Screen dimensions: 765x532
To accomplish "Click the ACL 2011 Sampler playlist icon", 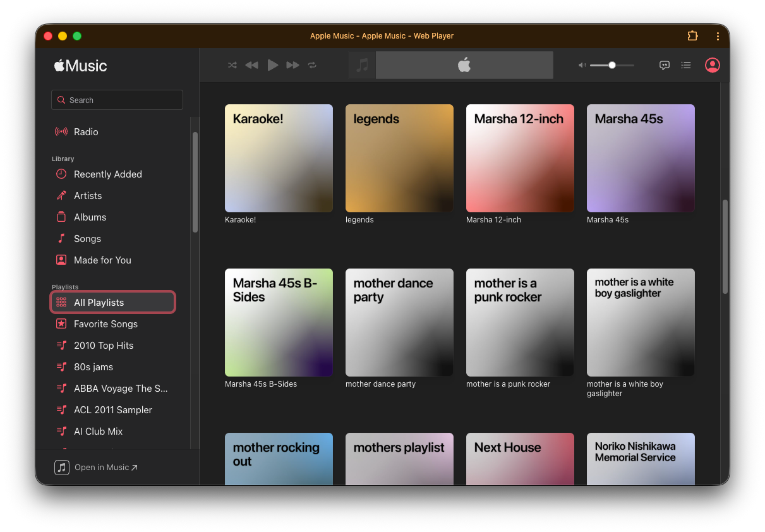I will (61, 410).
